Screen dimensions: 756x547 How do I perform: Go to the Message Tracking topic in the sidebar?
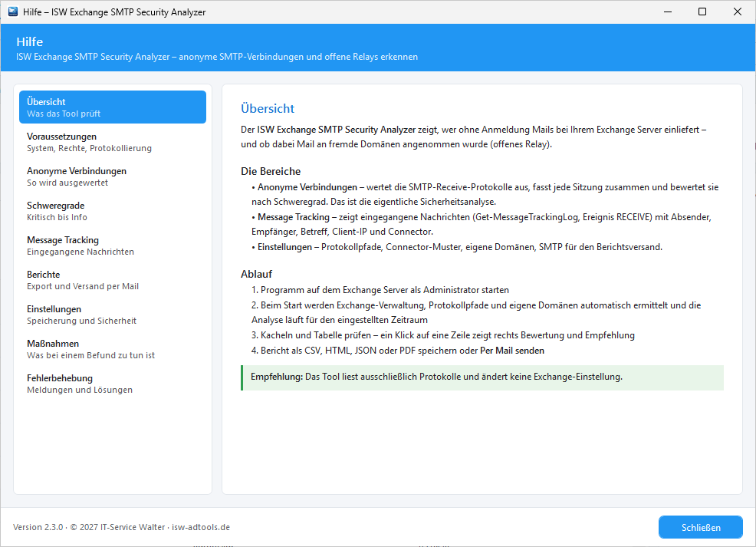coord(113,245)
